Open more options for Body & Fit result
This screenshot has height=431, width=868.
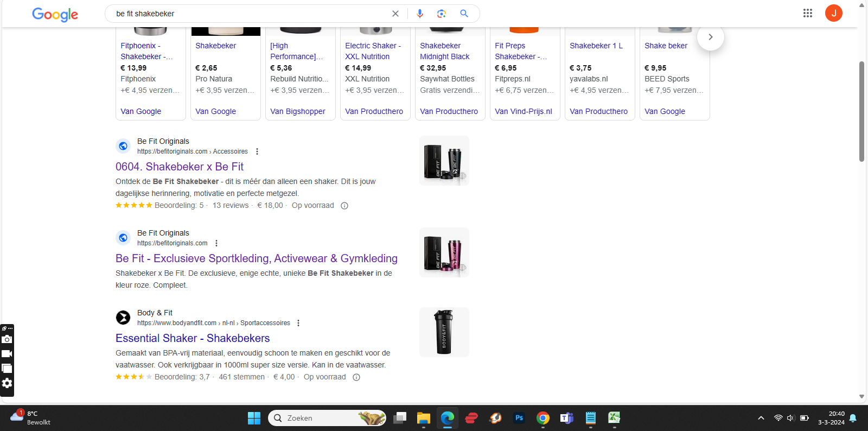click(x=298, y=323)
